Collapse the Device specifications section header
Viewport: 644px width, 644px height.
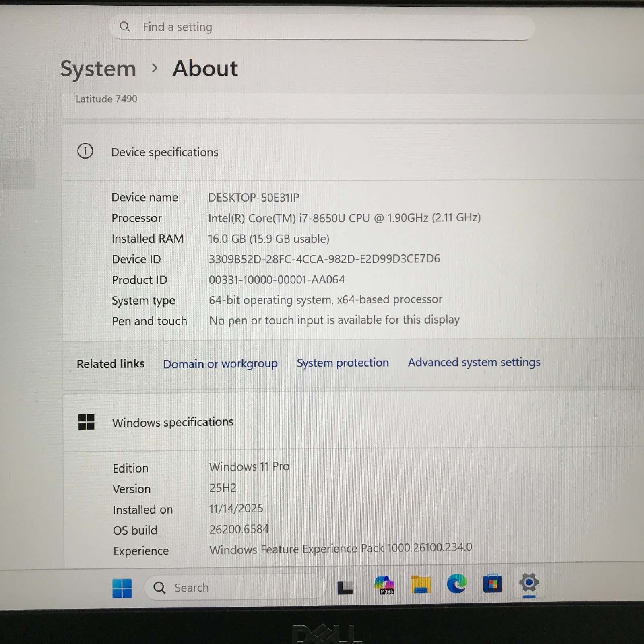353,152
